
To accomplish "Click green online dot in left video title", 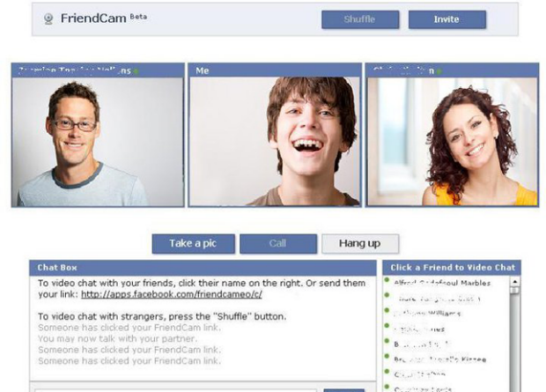I will tap(136, 70).
